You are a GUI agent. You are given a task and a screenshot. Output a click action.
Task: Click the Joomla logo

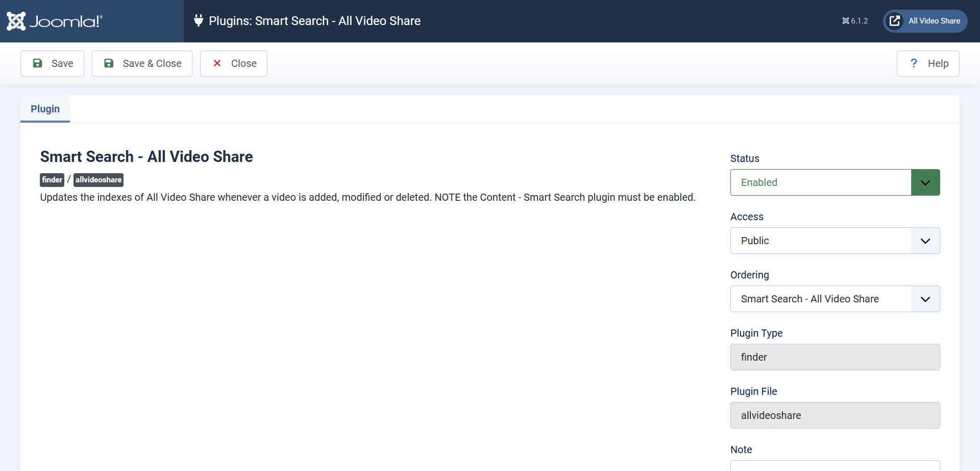pyautogui.click(x=55, y=21)
